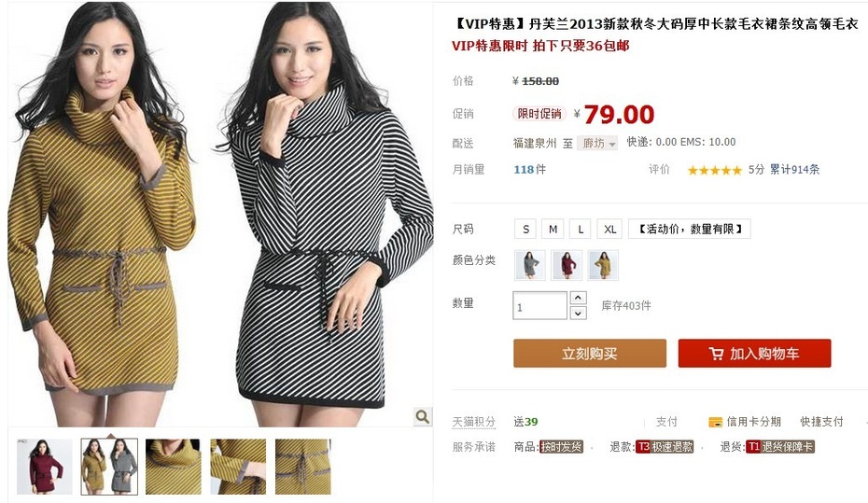This screenshot has height=503, width=868.
Task: Select size S option
Action: click(525, 229)
